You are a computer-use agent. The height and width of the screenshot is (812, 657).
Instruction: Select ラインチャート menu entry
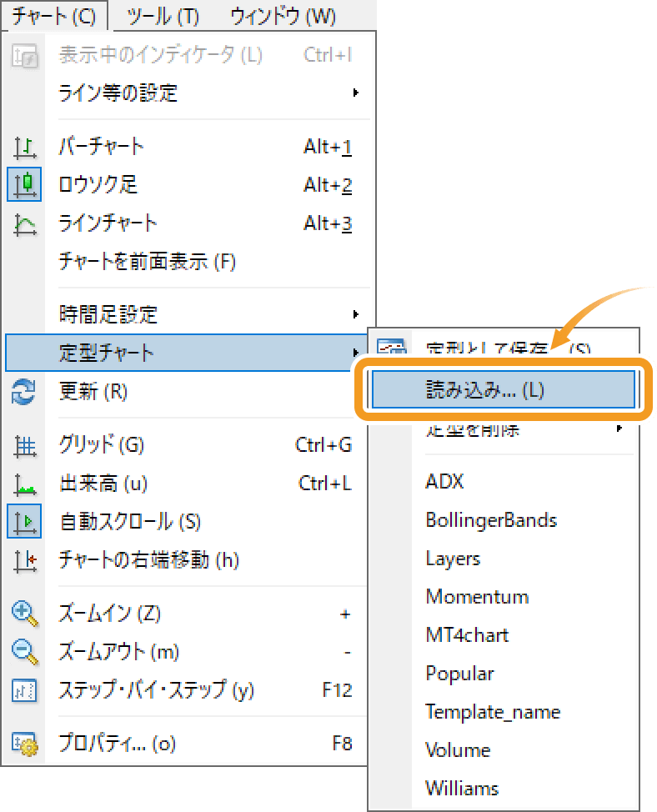[x=189, y=223]
